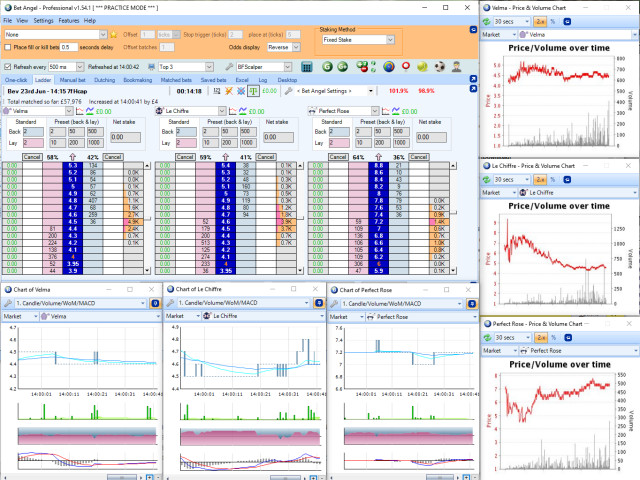This screenshot has height=480, width=640.
Task: Click the yellow star favourites icon
Action: [x=114, y=35]
